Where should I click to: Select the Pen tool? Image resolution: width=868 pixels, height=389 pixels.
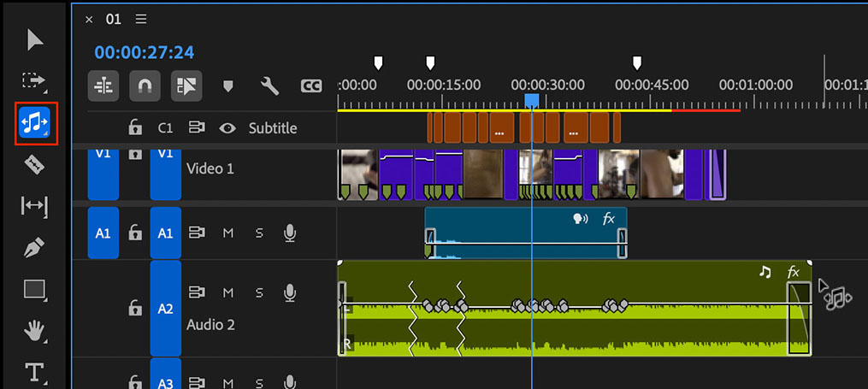35,247
